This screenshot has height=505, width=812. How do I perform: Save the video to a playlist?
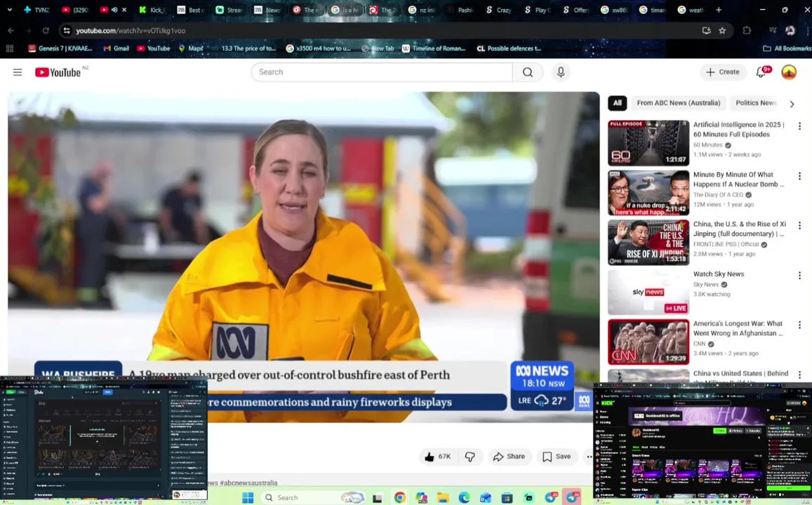[557, 457]
